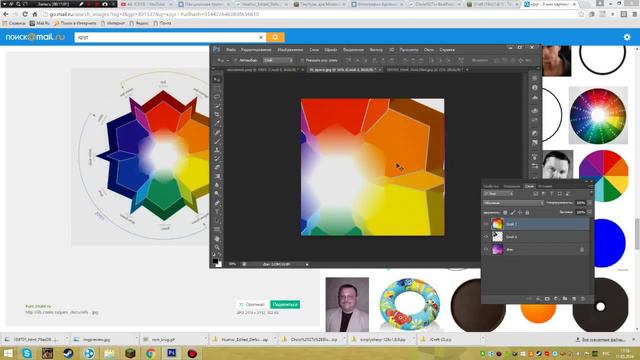
Task: Open mail.ru search settings gear icon
Action: coord(627,37)
